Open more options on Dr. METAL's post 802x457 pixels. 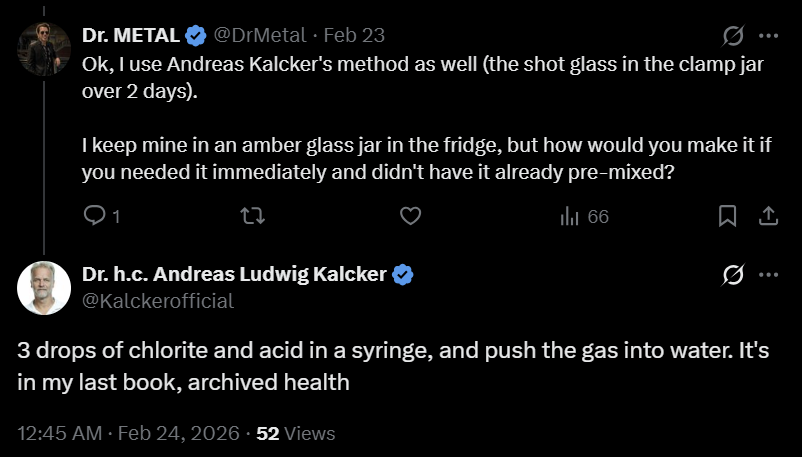[x=768, y=36]
